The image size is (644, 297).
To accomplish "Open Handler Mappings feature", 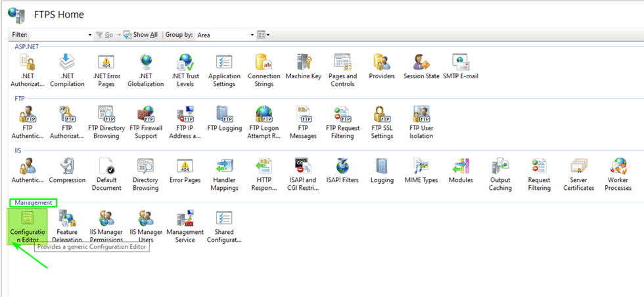I will coord(224,175).
